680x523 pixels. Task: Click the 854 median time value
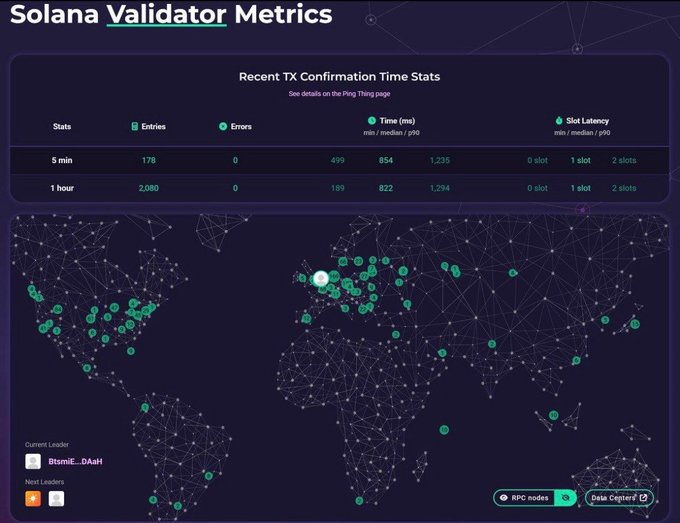[x=386, y=160]
